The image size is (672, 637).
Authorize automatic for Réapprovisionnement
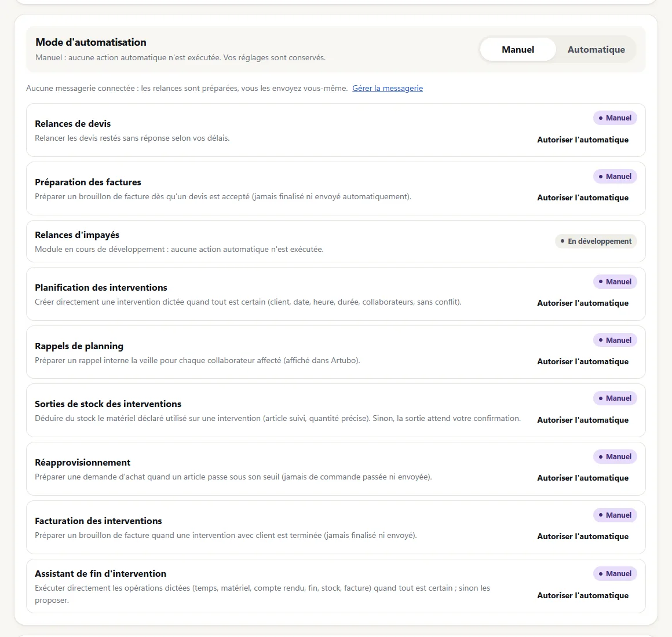(x=583, y=478)
